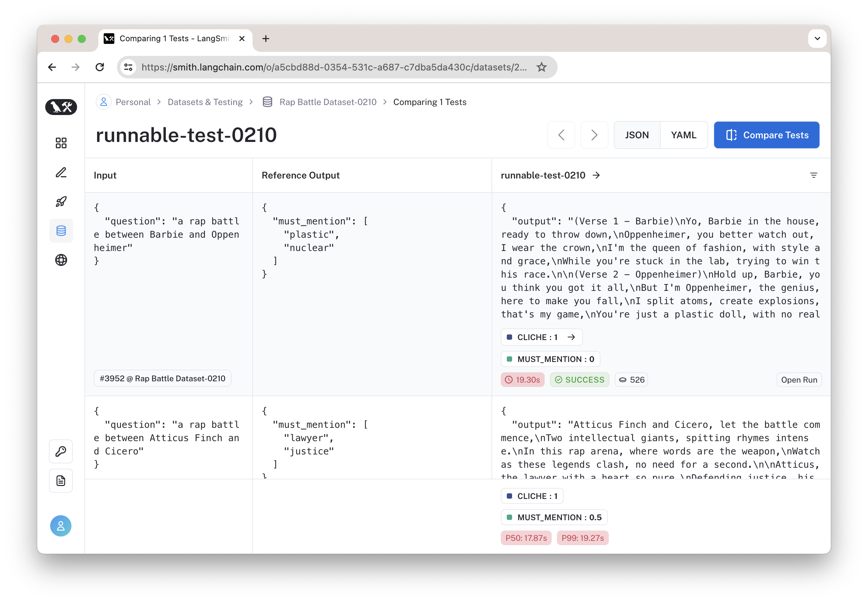
Task: Open the tab list dropdown chevron
Action: pos(817,39)
